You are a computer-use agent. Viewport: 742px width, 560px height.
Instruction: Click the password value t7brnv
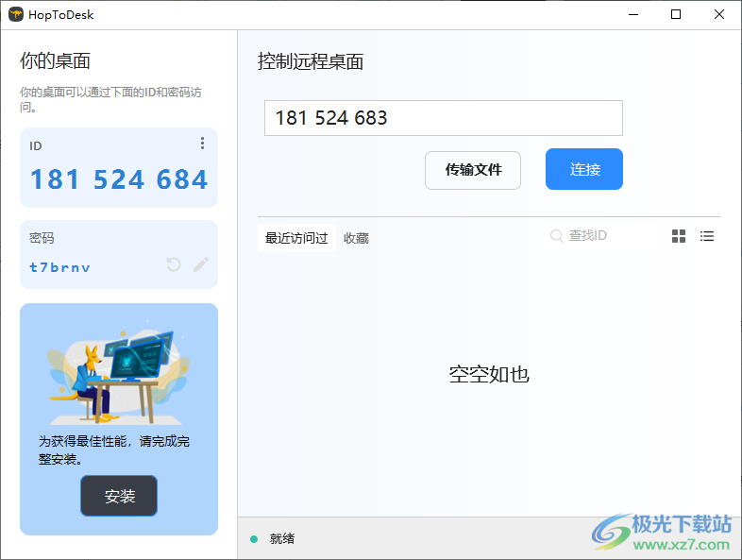pos(60,268)
